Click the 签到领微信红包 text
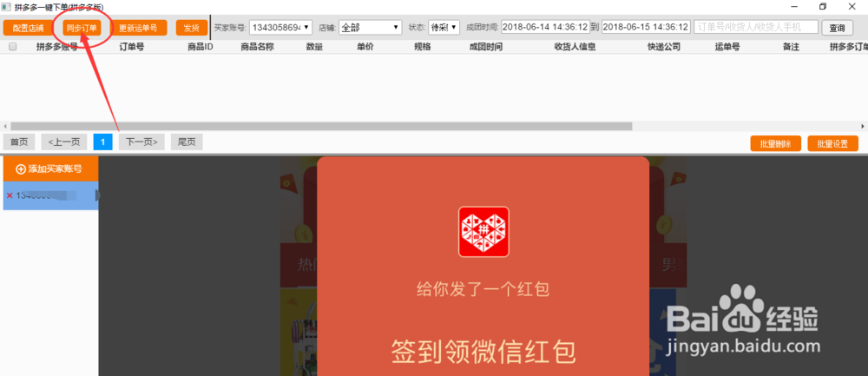 click(x=483, y=351)
